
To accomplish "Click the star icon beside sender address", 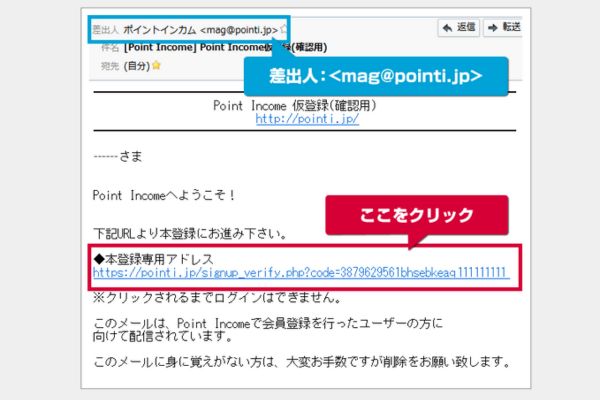I will [284, 29].
